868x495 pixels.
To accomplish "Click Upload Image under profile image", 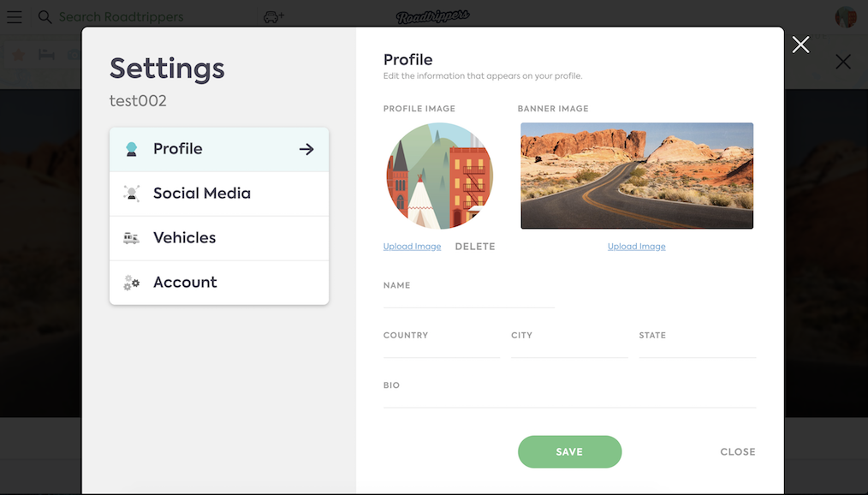I will pos(412,247).
